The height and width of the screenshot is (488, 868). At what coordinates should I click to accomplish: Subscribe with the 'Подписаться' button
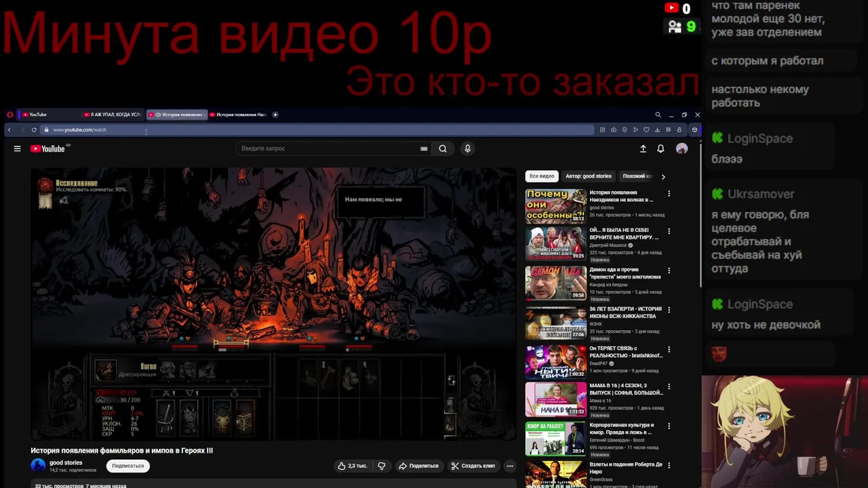pyautogui.click(x=127, y=466)
